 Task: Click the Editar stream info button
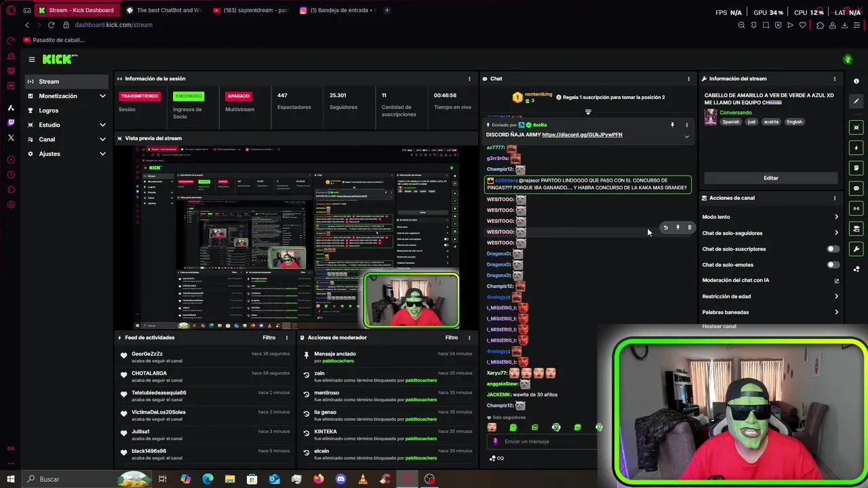(x=771, y=178)
